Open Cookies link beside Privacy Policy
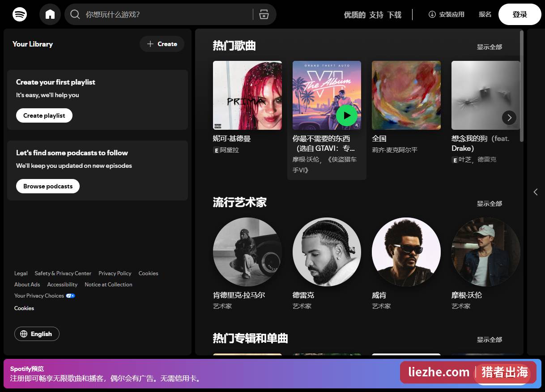545x392 pixels. (x=148, y=273)
